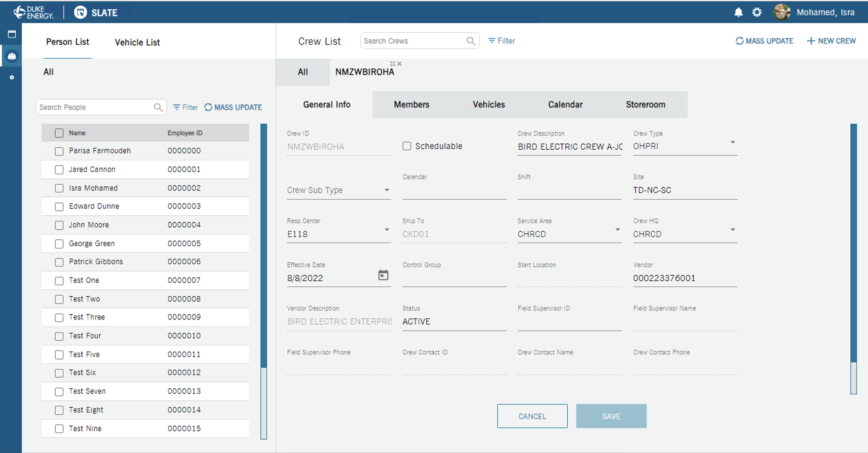Expand the Crew Type dropdown
This screenshot has width=868, height=453.
(x=733, y=142)
